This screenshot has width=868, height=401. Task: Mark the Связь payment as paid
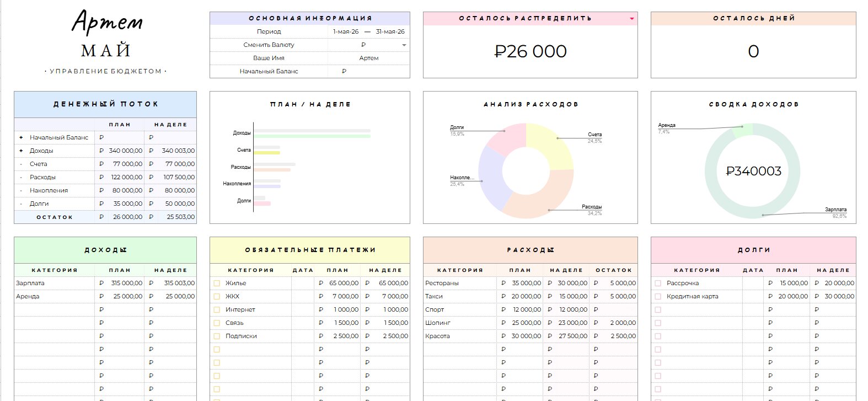coord(217,323)
